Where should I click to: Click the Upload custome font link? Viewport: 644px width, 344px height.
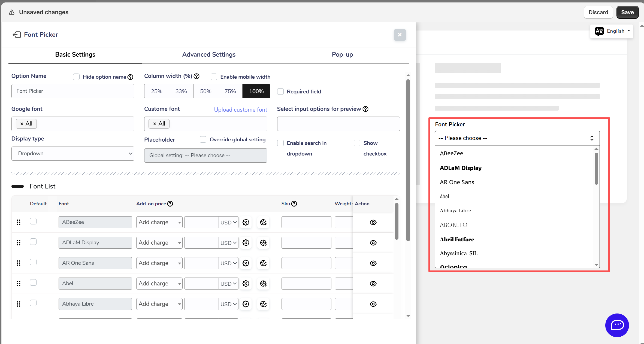point(240,109)
